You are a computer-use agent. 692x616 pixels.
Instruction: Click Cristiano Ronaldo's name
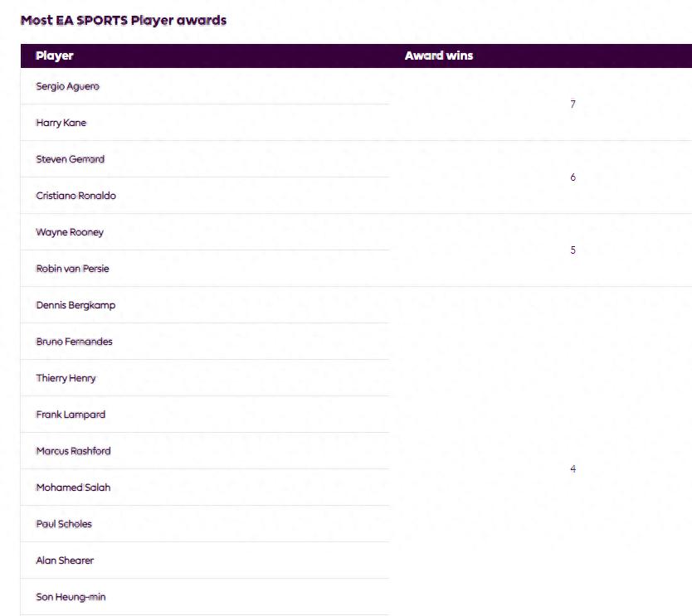(76, 196)
